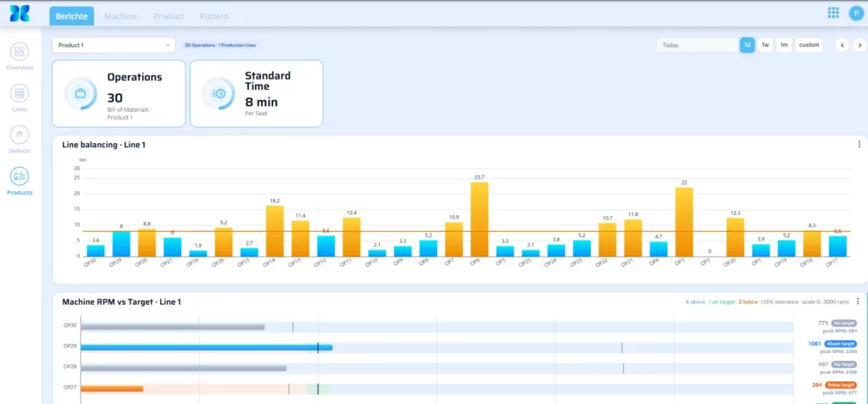Click the OP28 gray RPM progress bar
The height and width of the screenshot is (404, 868).
pos(183,368)
